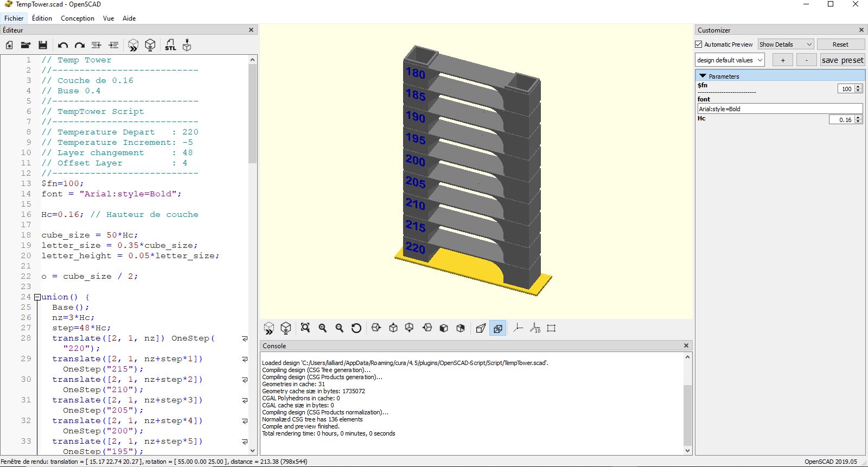The image size is (868, 467).
Task: Indent the selected code lines
Action: pyautogui.click(x=113, y=45)
